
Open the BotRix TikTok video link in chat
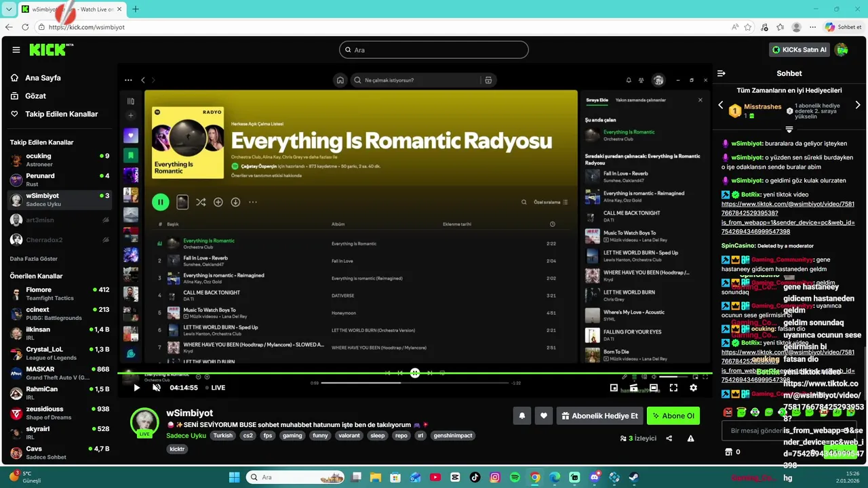pyautogui.click(x=788, y=218)
